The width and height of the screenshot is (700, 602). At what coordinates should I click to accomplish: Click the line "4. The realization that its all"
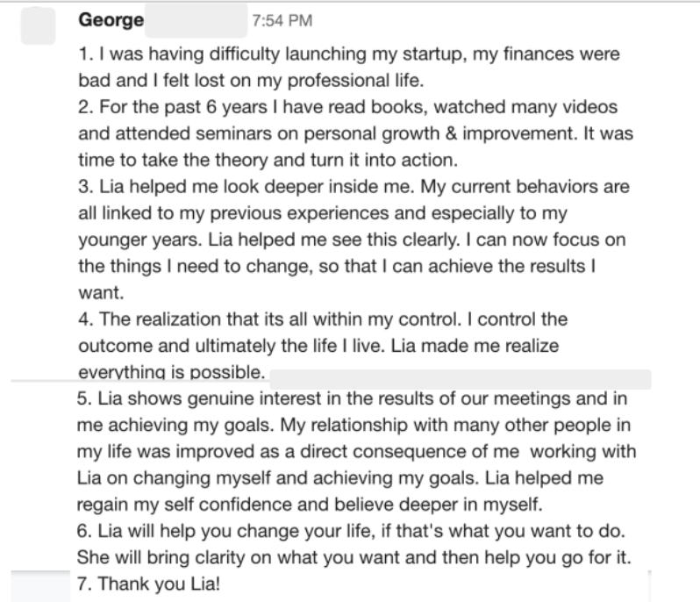click(323, 319)
